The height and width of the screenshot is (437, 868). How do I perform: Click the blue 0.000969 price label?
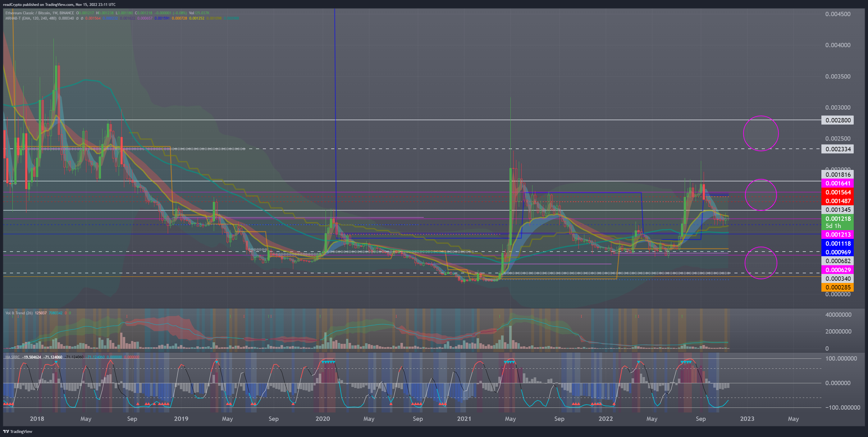click(x=838, y=253)
